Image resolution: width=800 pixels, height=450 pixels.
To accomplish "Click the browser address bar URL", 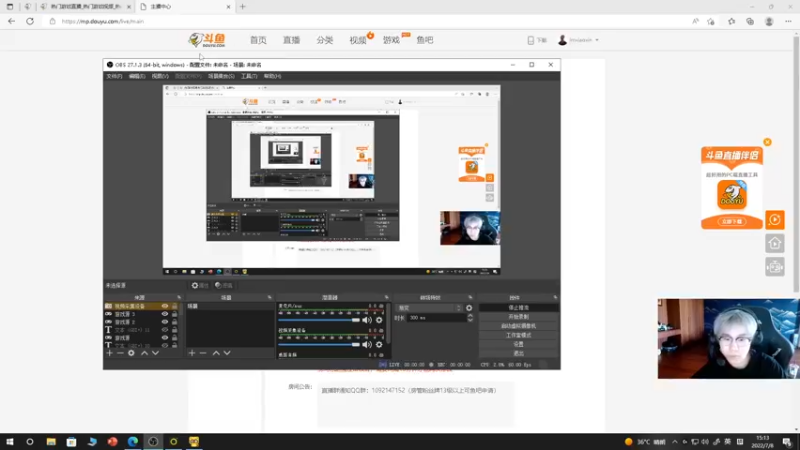I will point(103,21).
